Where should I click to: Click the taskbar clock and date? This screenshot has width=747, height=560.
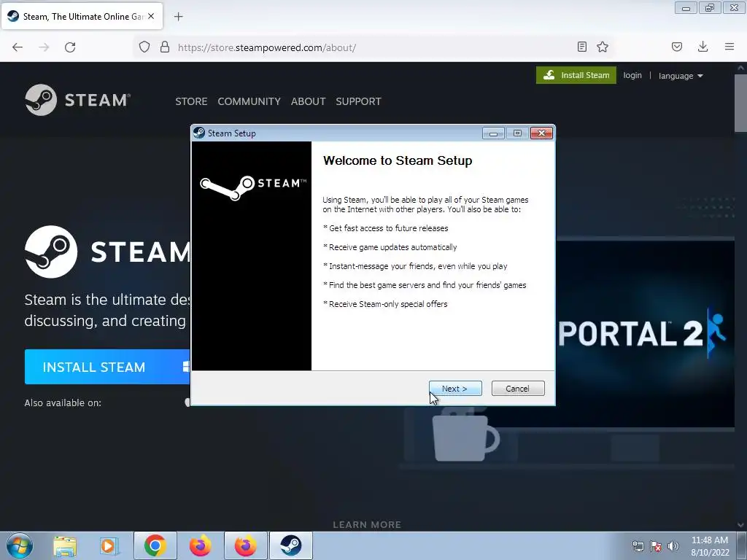[x=709, y=546]
